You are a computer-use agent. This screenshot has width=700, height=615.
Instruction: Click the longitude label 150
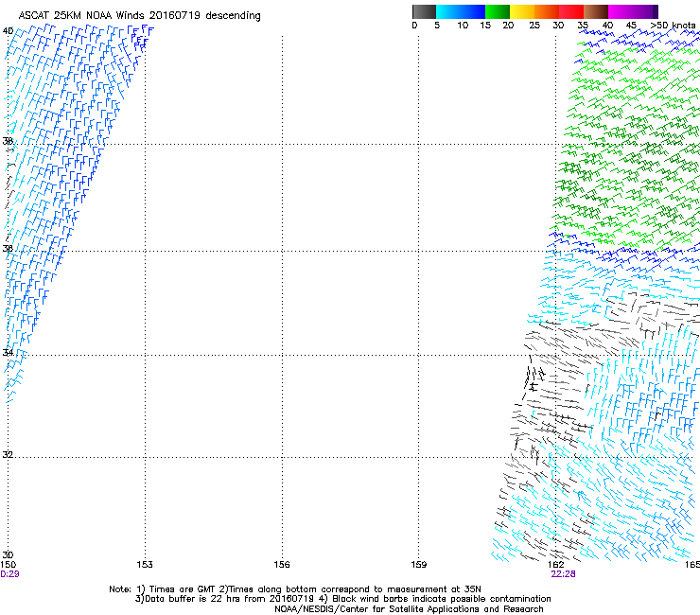click(8, 565)
